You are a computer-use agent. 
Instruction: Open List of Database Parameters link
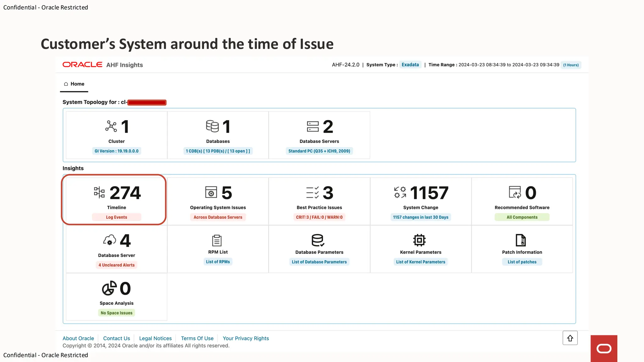pyautogui.click(x=319, y=262)
